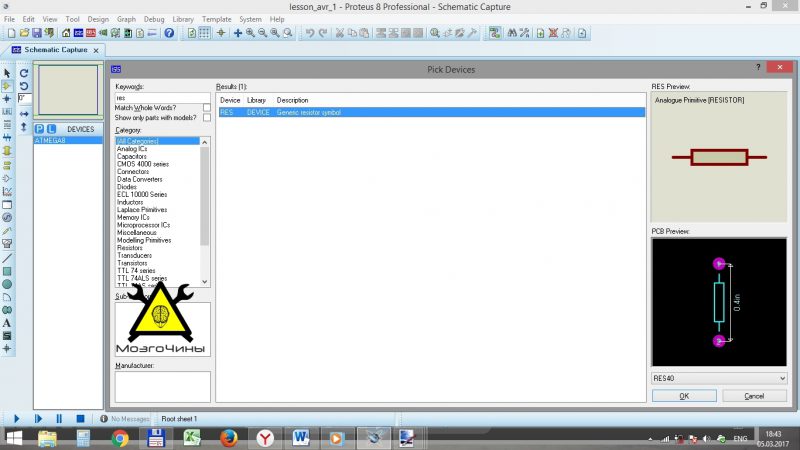Open the Debug menu

(154, 19)
